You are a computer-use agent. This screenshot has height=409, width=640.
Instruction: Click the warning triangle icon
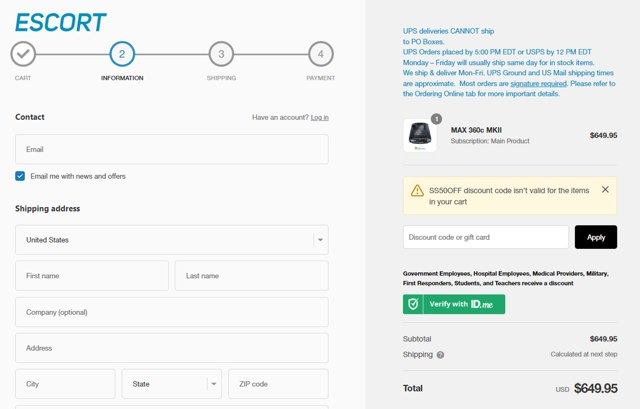pos(417,191)
